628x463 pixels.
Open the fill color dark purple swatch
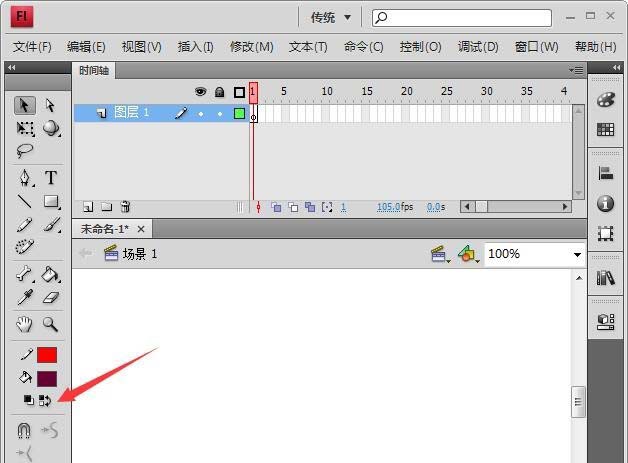[47, 379]
